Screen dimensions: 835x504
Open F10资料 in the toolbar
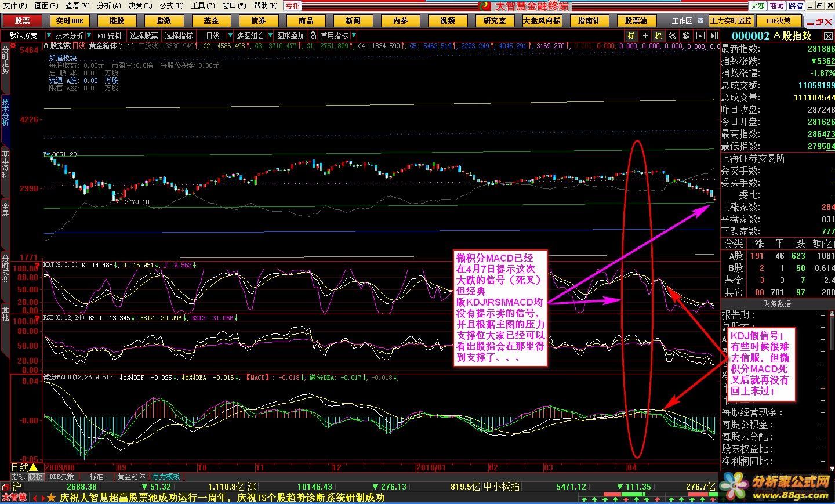[x=110, y=35]
